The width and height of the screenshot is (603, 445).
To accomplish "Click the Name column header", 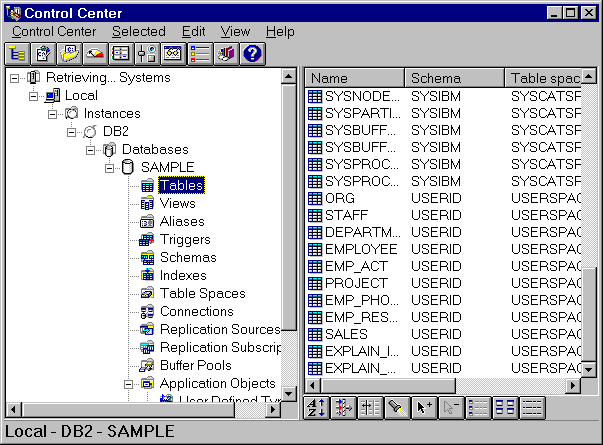I will (x=355, y=78).
